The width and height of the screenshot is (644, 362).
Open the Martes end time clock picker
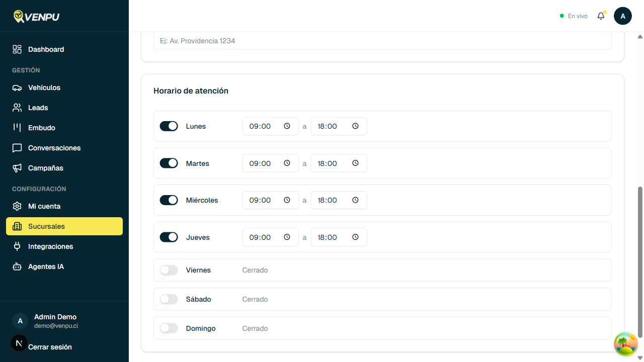click(355, 163)
